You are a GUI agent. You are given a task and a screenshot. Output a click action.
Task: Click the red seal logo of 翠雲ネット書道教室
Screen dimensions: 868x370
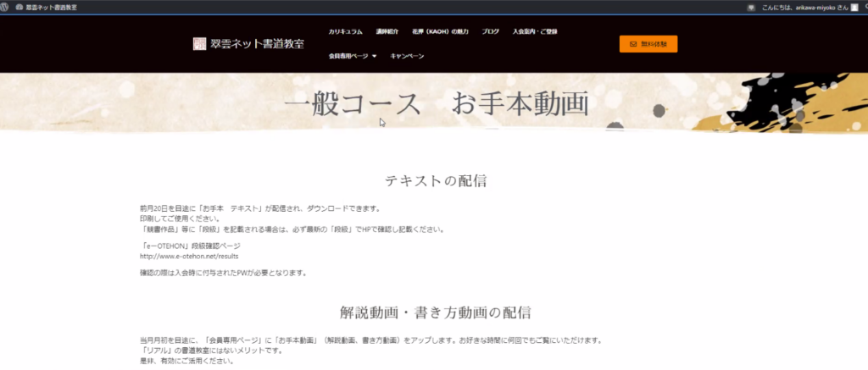point(199,44)
